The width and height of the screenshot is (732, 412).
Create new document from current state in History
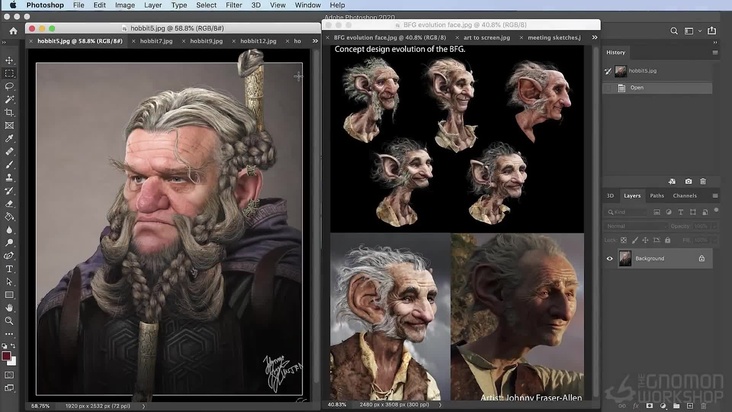click(672, 182)
